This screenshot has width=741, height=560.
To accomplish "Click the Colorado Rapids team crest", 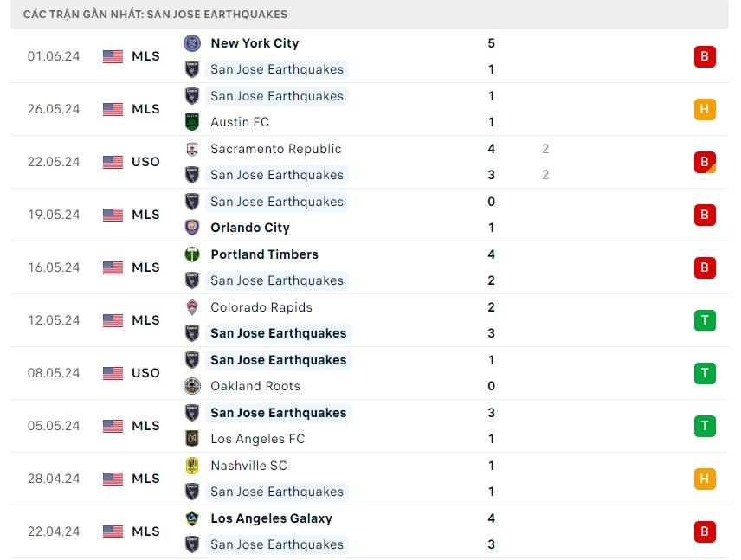I will click(x=192, y=307).
